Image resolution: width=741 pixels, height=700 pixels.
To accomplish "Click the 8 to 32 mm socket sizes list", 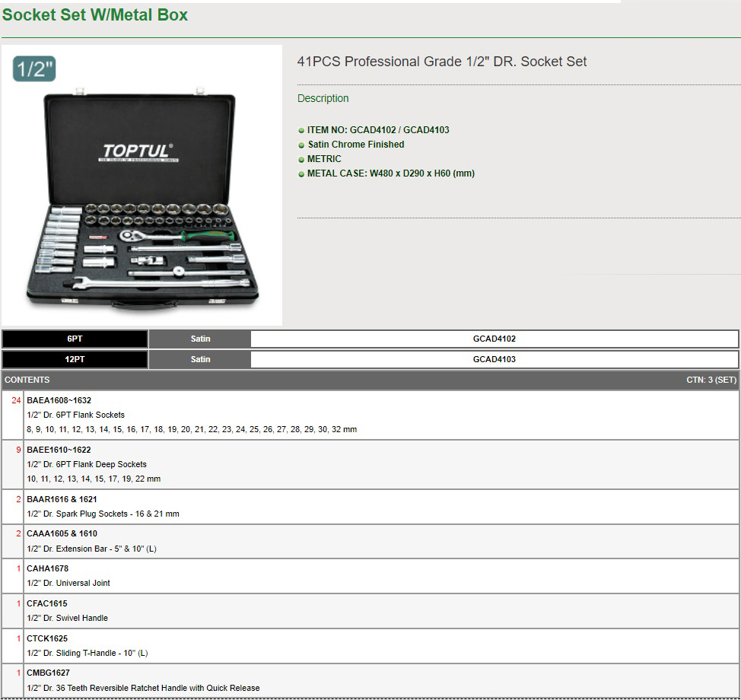I will (x=192, y=430).
